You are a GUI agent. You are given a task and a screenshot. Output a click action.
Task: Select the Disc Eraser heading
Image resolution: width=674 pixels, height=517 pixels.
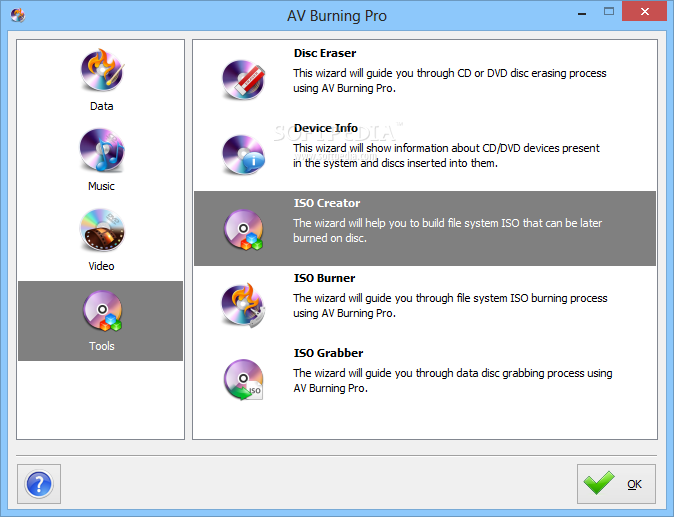pyautogui.click(x=325, y=53)
